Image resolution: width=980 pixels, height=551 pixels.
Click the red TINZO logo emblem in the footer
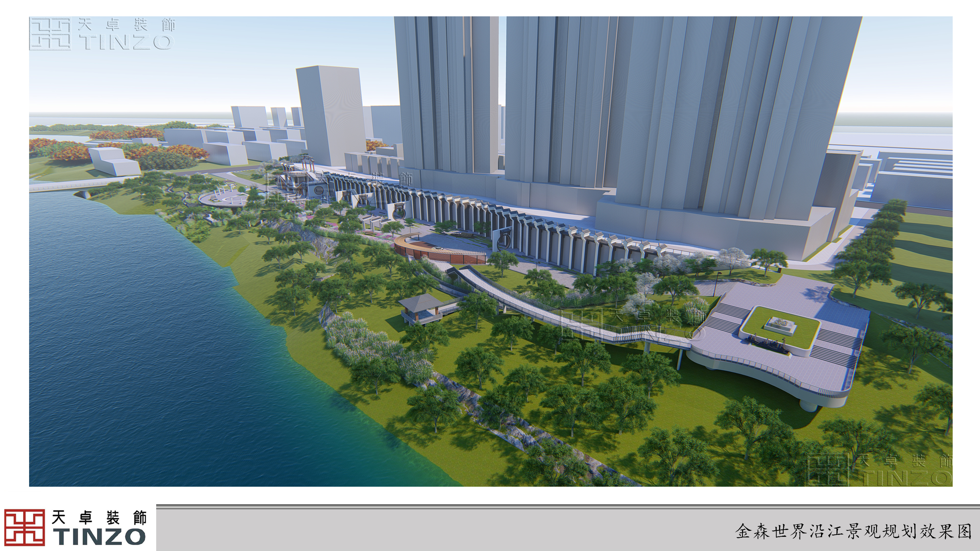(25, 528)
